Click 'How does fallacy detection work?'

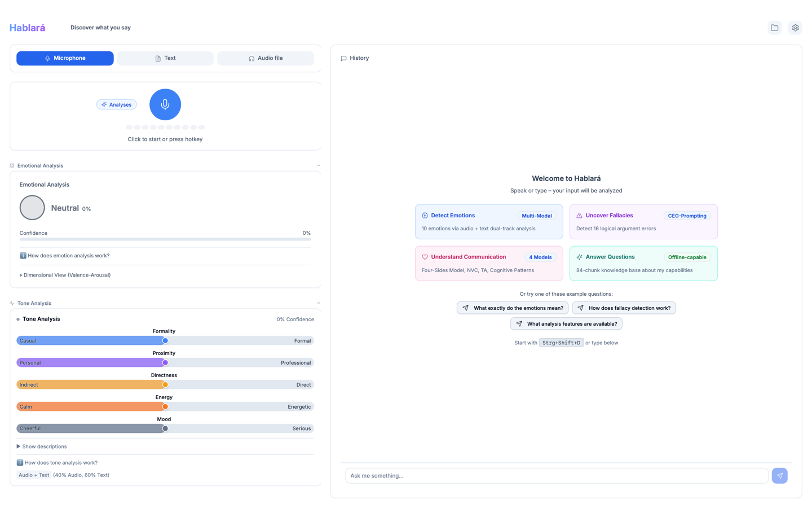pyautogui.click(x=624, y=308)
